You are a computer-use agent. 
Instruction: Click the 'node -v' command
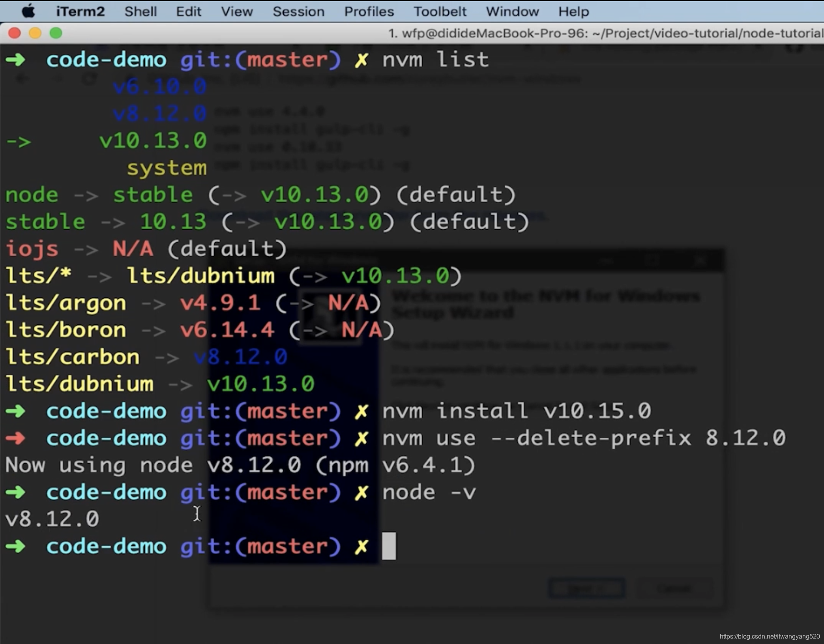click(429, 492)
